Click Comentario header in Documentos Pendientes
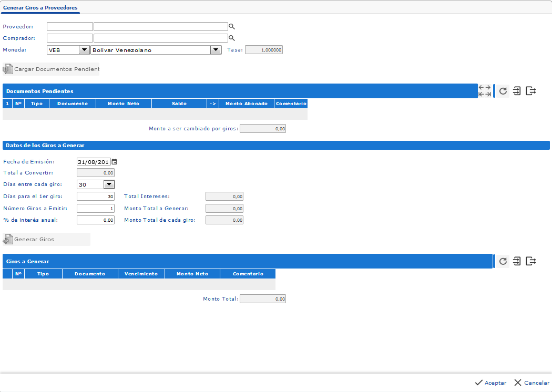The height and width of the screenshot is (392, 552). (x=291, y=104)
